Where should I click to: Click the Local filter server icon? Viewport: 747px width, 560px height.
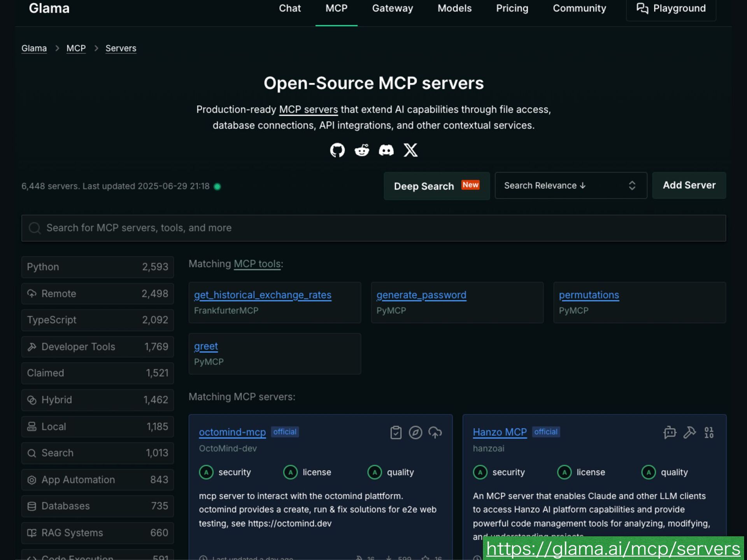(x=32, y=427)
